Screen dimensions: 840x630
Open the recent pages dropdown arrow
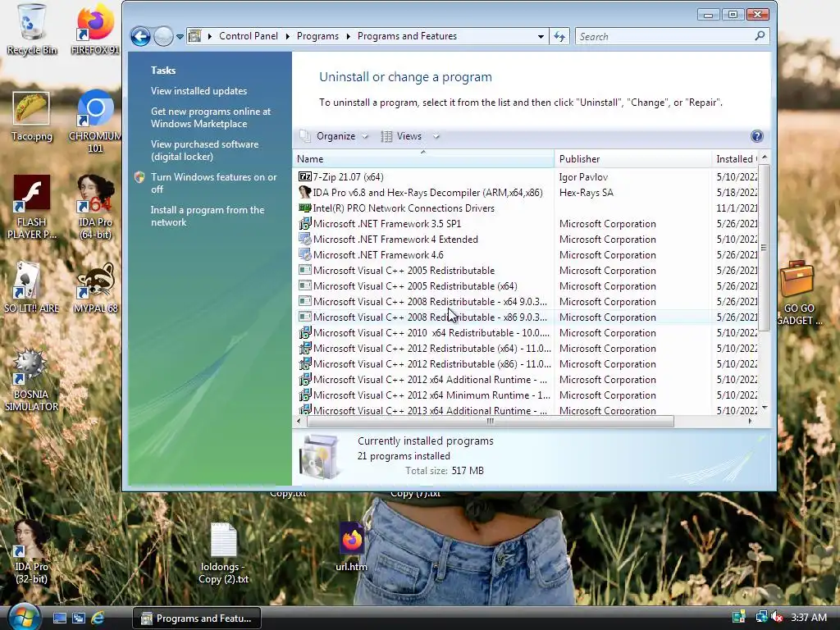180,37
